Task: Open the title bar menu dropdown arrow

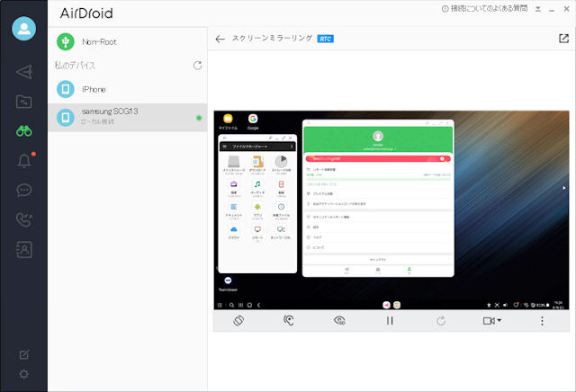Action: tap(538, 9)
